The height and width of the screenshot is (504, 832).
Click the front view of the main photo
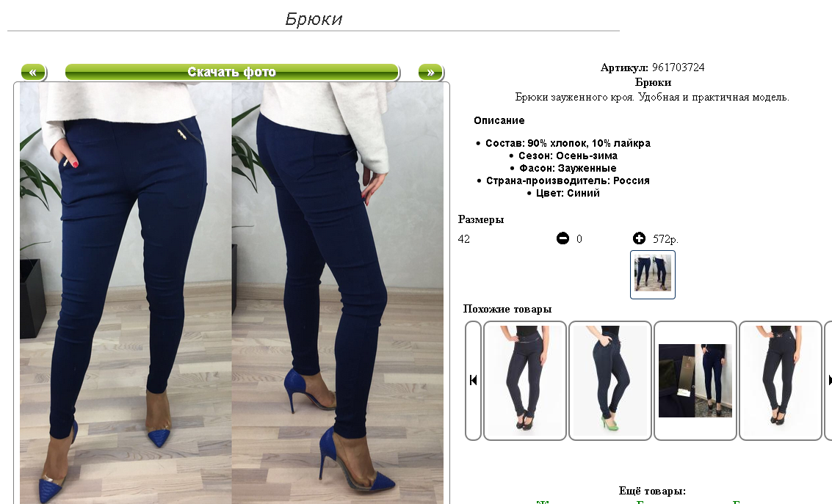[126, 293]
